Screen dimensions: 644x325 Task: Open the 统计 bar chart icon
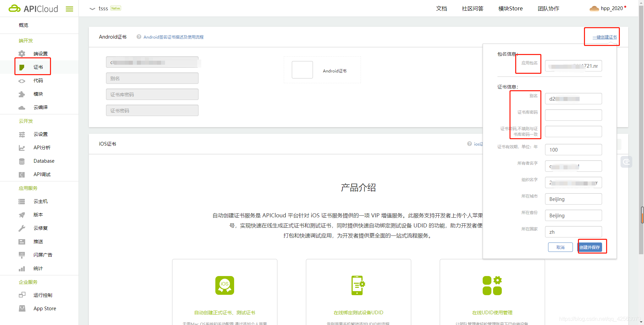22,269
